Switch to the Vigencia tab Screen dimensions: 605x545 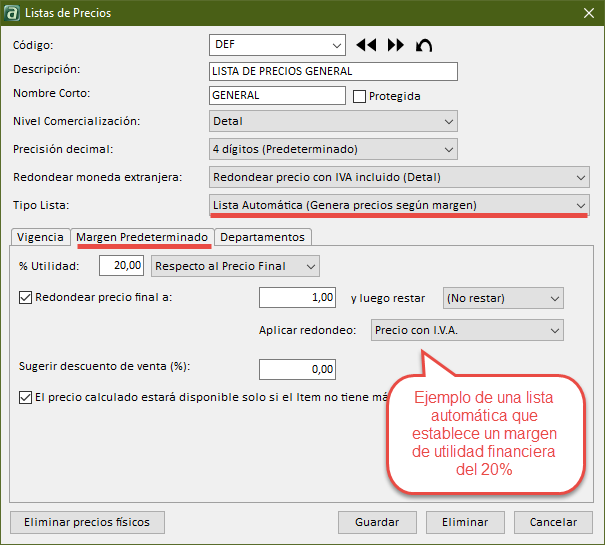click(40, 237)
